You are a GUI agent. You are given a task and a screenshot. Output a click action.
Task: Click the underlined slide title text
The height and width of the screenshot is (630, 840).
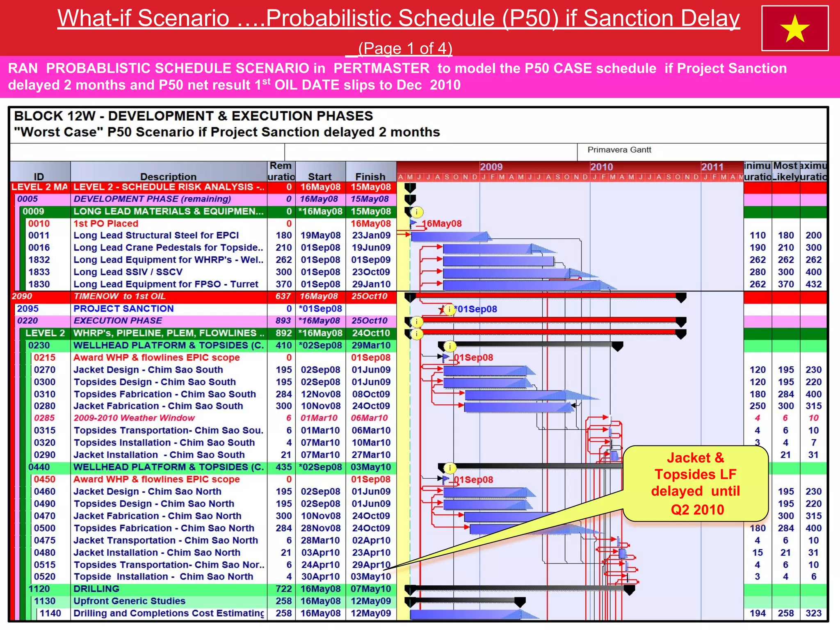pos(398,19)
